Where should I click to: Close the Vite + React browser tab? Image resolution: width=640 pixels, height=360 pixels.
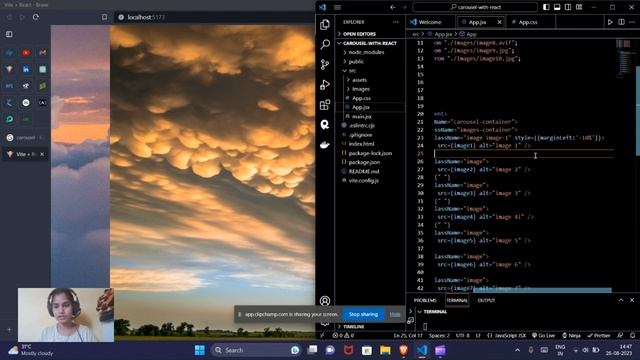pyautogui.click(x=42, y=154)
